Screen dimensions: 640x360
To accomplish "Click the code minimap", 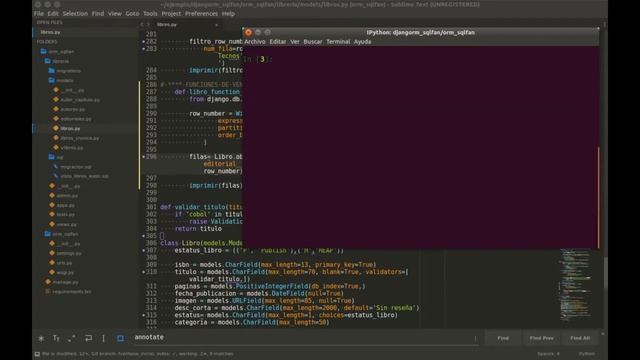I will [576, 284].
